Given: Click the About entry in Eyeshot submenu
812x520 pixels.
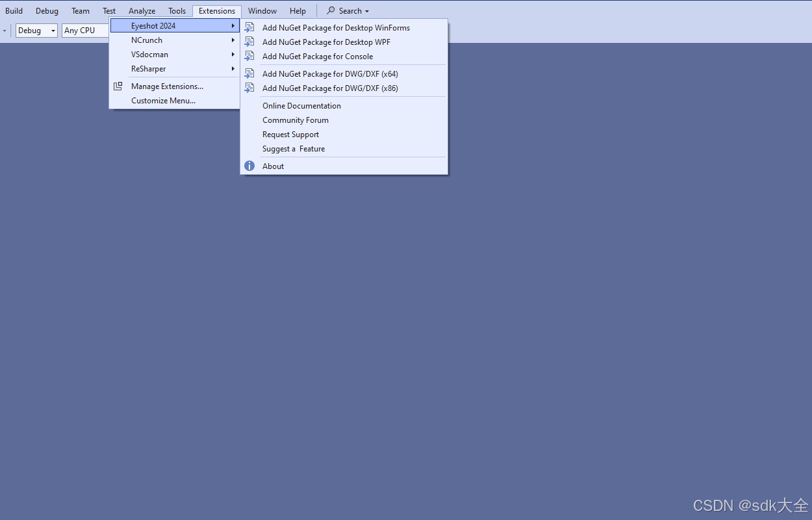Looking at the screenshot, I should [x=344, y=166].
